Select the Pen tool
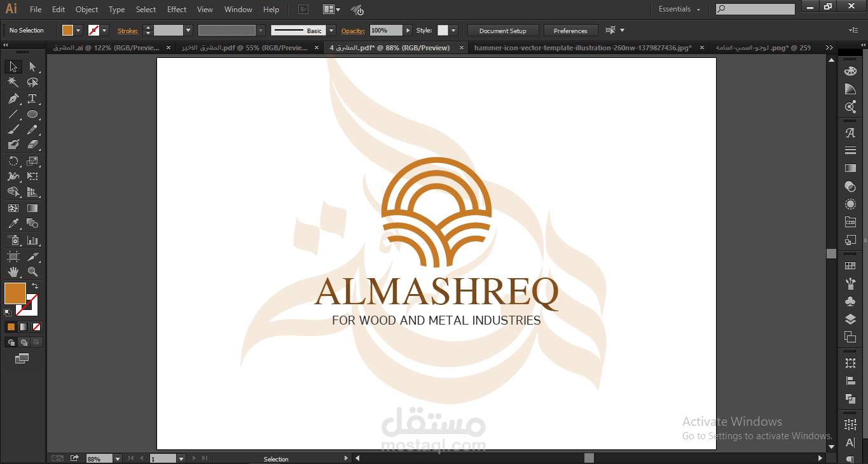 [x=13, y=99]
